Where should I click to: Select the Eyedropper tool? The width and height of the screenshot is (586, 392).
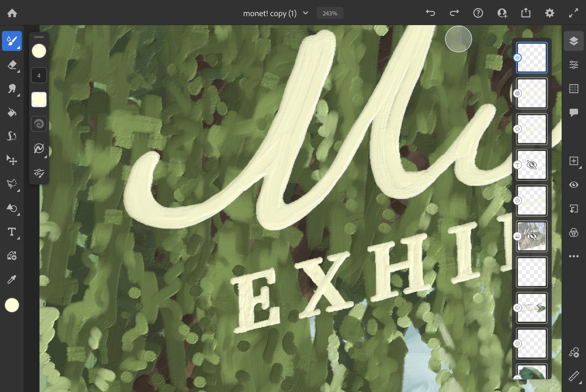pos(12,279)
